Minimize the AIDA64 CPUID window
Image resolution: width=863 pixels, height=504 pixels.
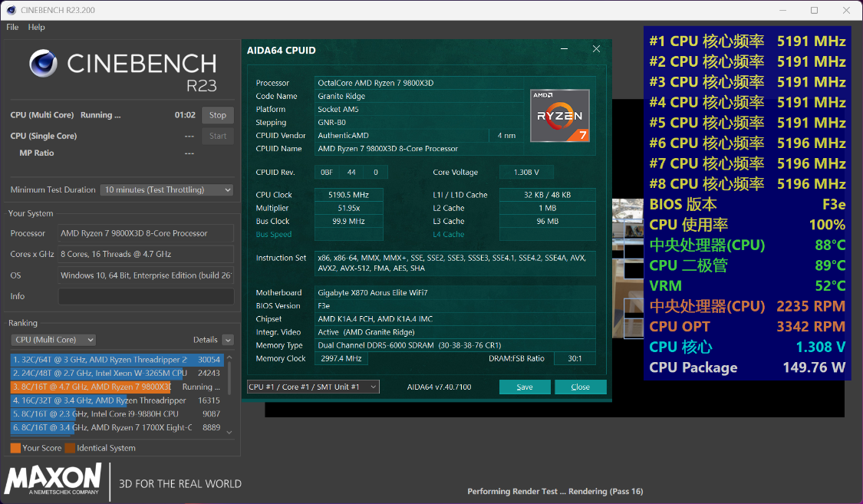tap(564, 49)
